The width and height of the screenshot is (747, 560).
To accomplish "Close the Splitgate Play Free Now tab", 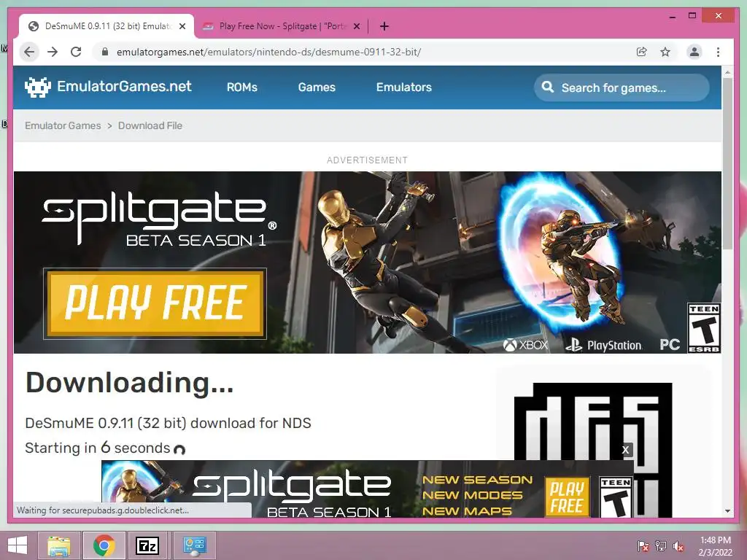I will coord(356,27).
